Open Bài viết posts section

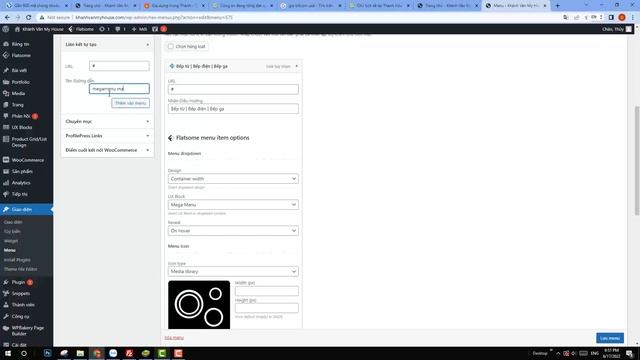tap(19, 71)
